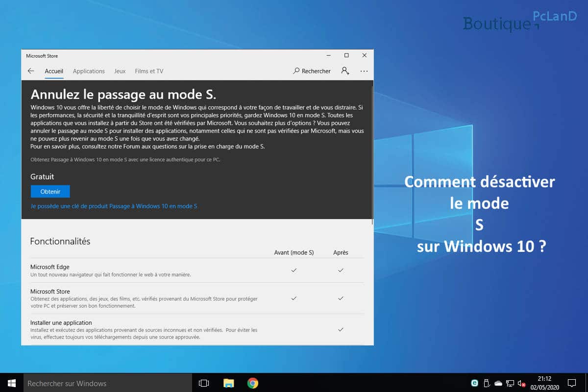This screenshot has width=588, height=392.
Task: Click the 'Rechercher sur Windows' search box
Action: point(108,383)
